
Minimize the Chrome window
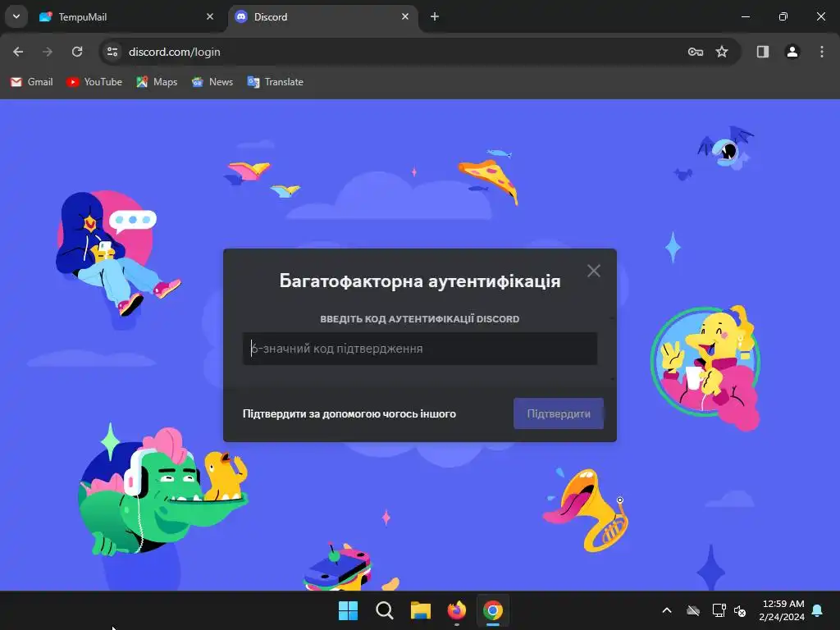click(x=745, y=16)
